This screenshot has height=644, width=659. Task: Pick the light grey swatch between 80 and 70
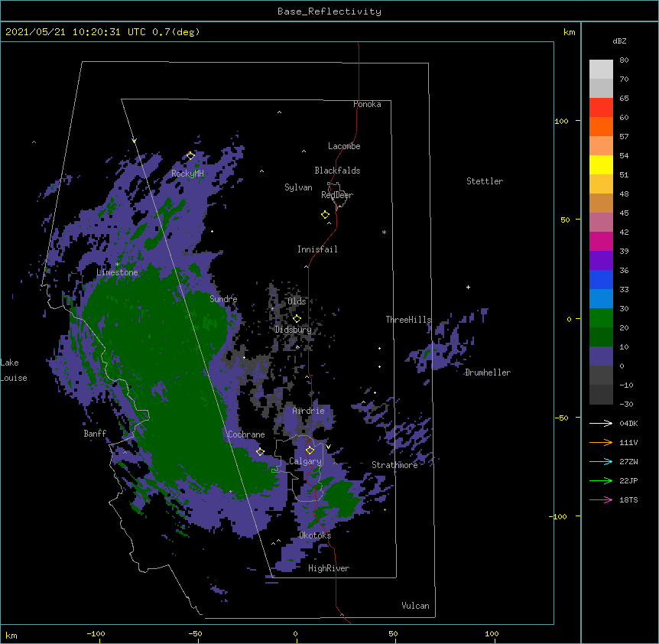601,70
